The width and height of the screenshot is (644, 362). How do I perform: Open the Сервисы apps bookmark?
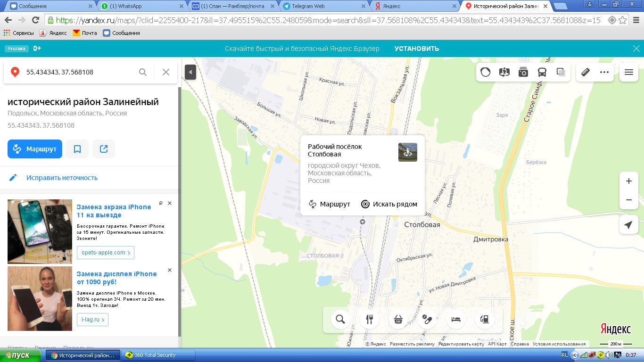click(x=19, y=33)
